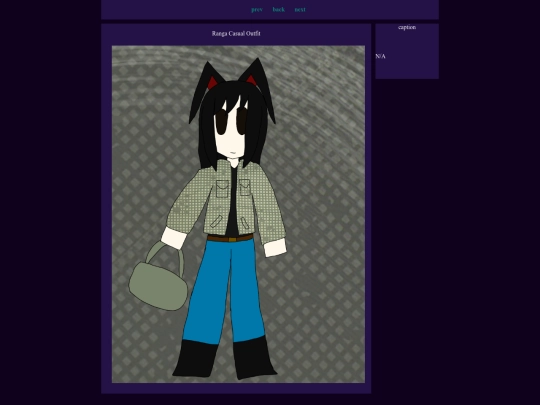Viewport: 540px width, 405px height.
Task: Select the 'N/A' caption text
Action: click(x=381, y=56)
